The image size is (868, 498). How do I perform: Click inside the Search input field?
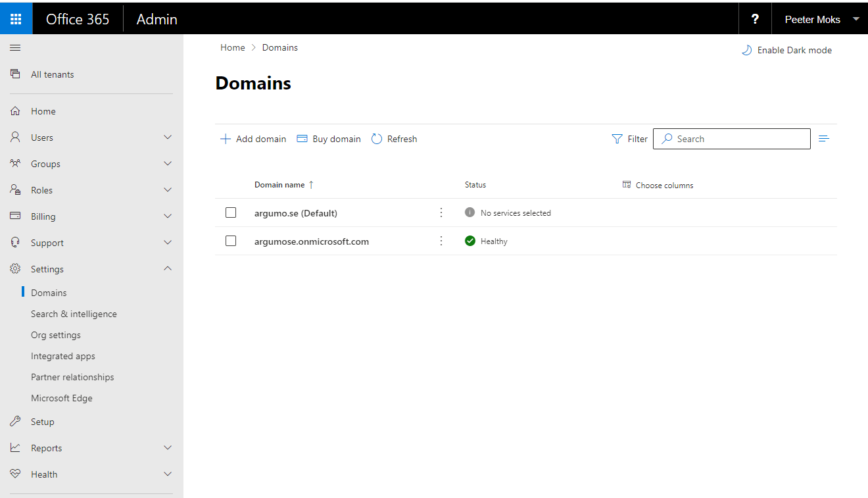click(x=731, y=139)
